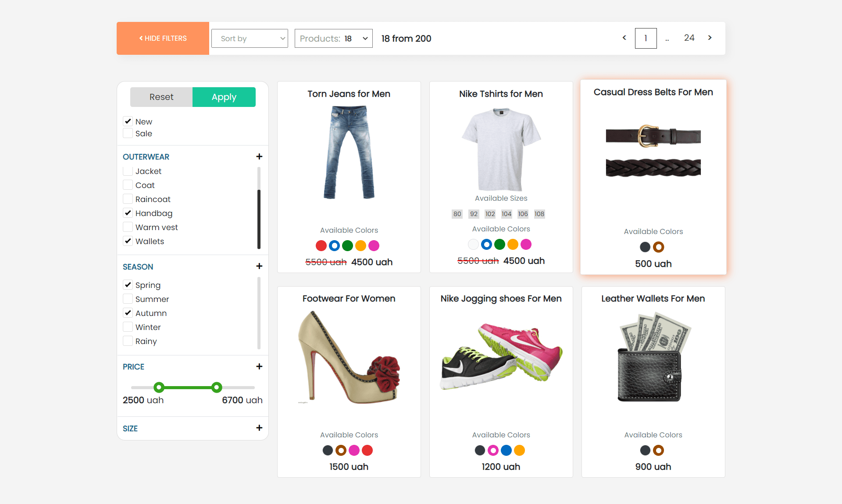Expand the PRICE section plus icon

[x=259, y=366]
